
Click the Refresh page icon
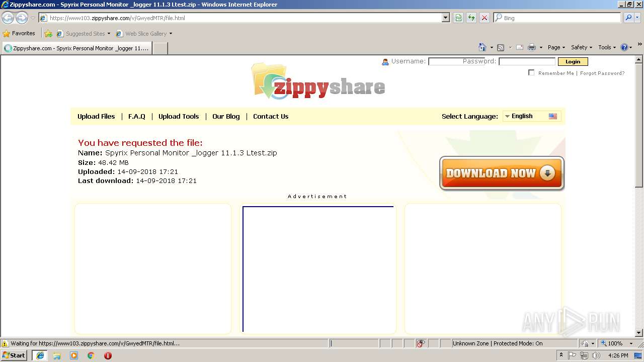[471, 18]
